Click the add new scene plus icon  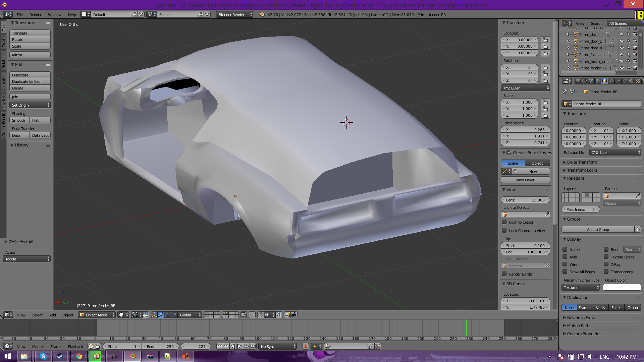[x=201, y=14]
